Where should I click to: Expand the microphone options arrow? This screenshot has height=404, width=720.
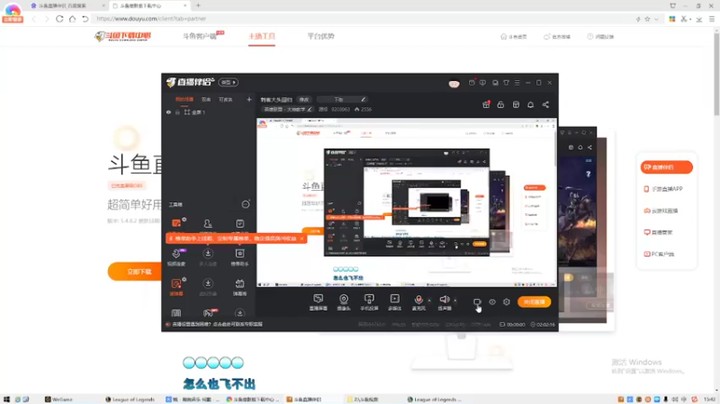(429, 301)
